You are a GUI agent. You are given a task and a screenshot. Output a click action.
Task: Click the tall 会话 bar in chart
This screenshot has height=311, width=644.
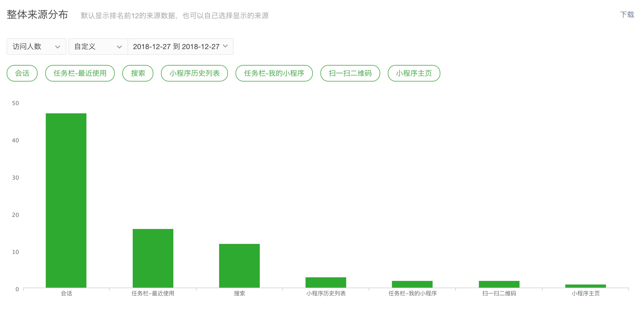click(x=66, y=200)
